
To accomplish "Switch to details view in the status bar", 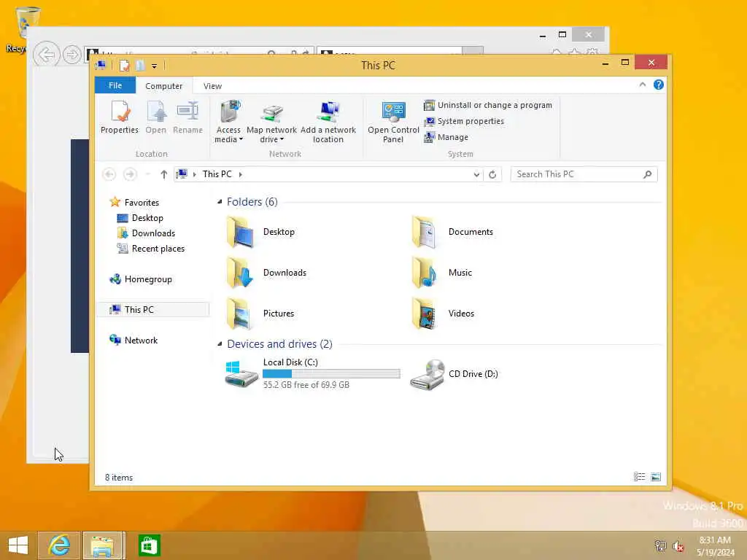I will (x=639, y=477).
